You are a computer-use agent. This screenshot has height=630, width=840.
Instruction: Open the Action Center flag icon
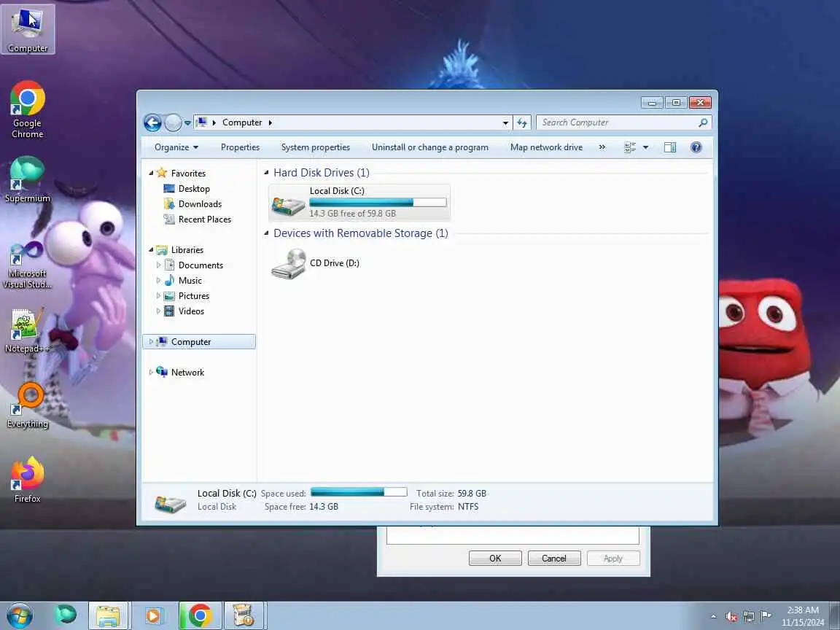tap(766, 616)
